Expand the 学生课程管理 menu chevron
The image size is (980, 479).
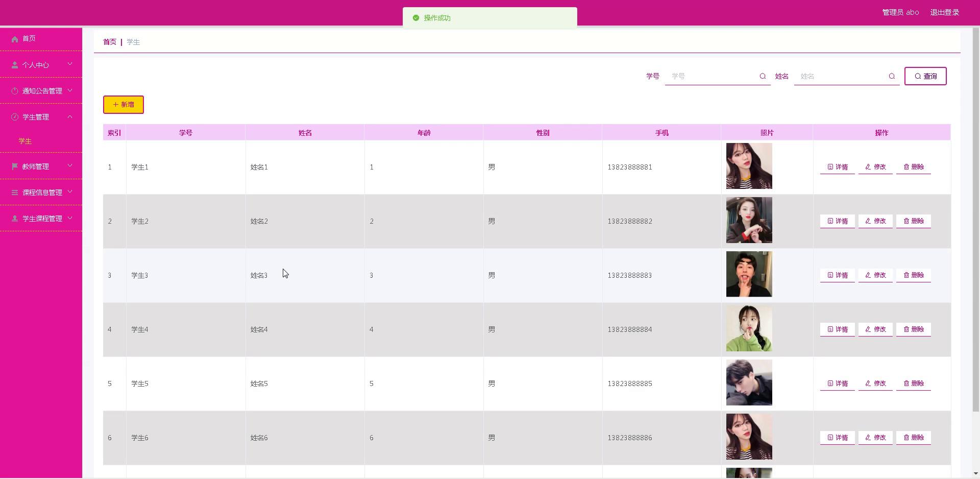[x=70, y=219]
